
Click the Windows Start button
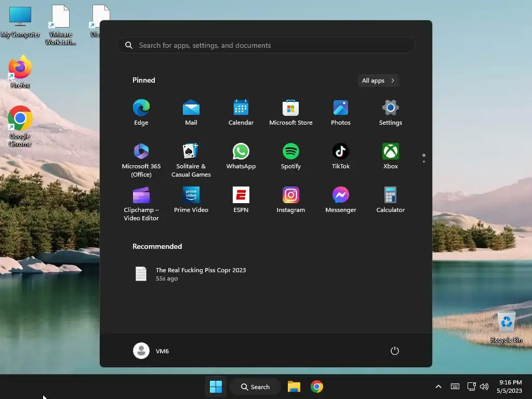(x=216, y=387)
